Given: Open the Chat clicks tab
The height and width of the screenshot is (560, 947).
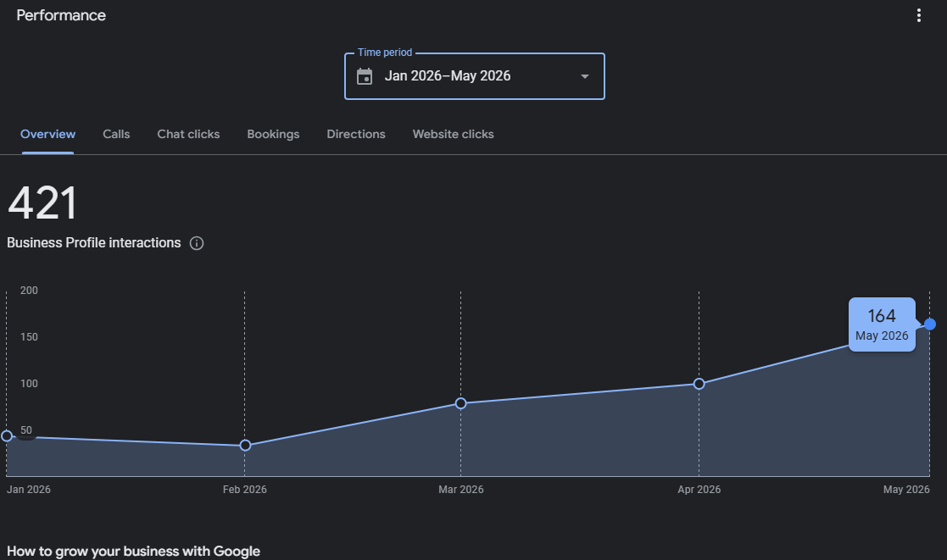Looking at the screenshot, I should click(x=188, y=134).
